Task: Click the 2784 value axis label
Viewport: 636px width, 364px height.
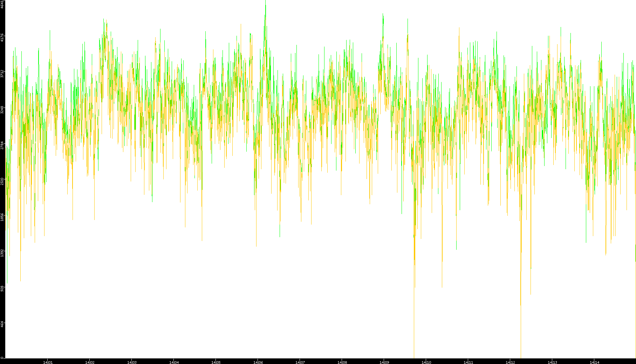Action: [x=2, y=145]
